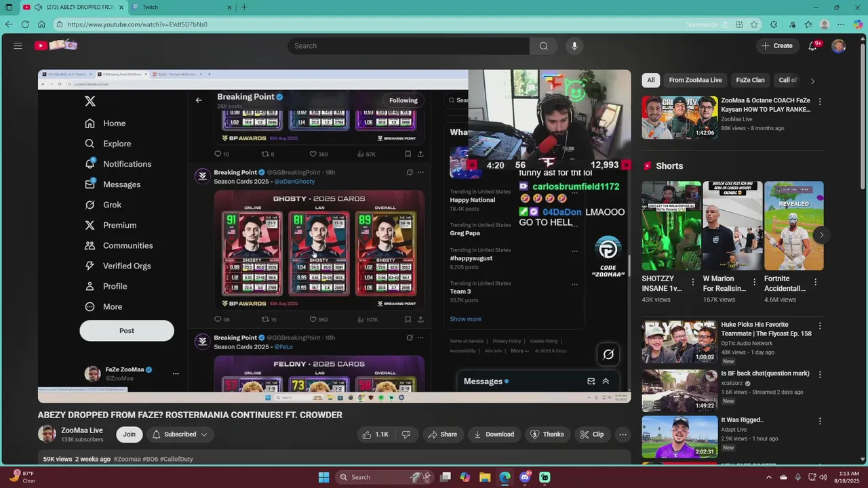Select the All filter chip

tap(651, 80)
